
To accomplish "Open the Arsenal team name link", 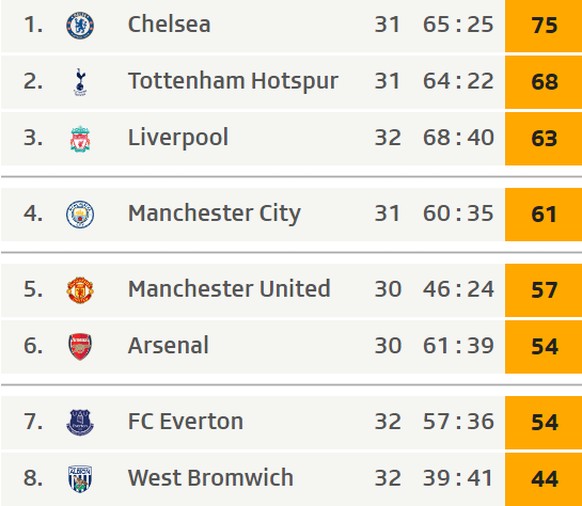I will pyautogui.click(x=168, y=346).
